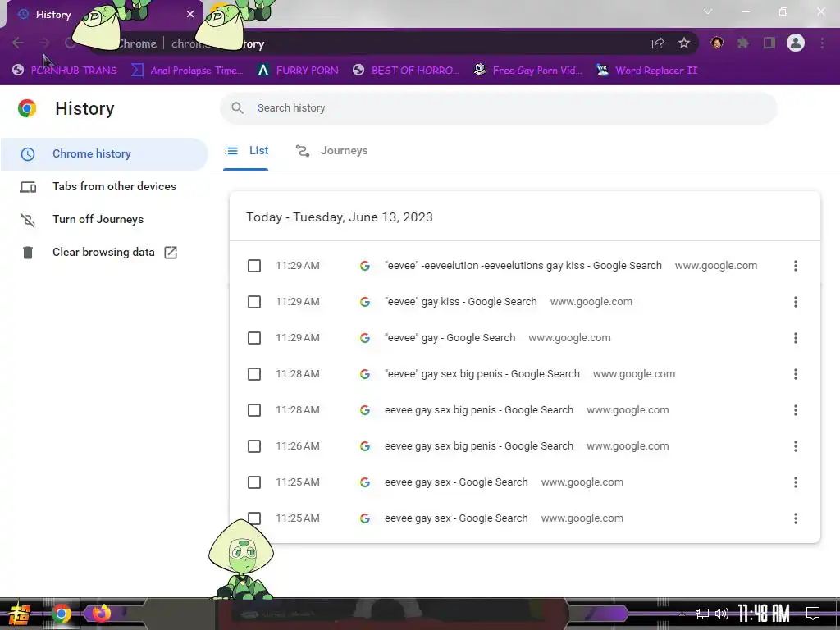Click the magnifier icon in Search history
The width and height of the screenshot is (840, 630).
237,107
